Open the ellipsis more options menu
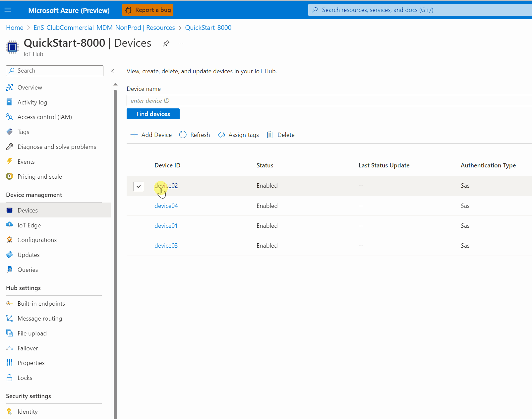The image size is (532, 419). point(181,43)
